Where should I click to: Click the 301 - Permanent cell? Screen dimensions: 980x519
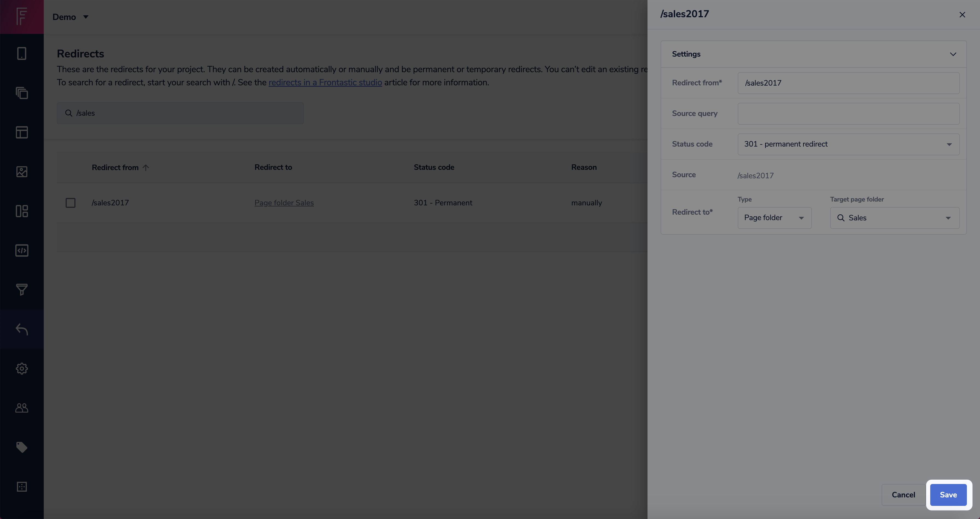click(443, 203)
